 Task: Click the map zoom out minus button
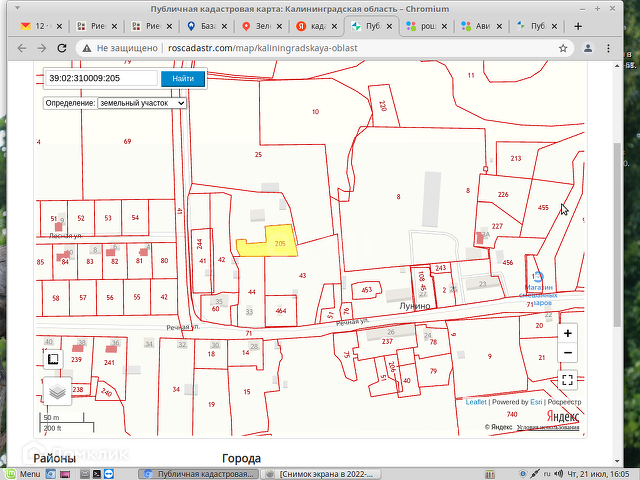coord(568,353)
